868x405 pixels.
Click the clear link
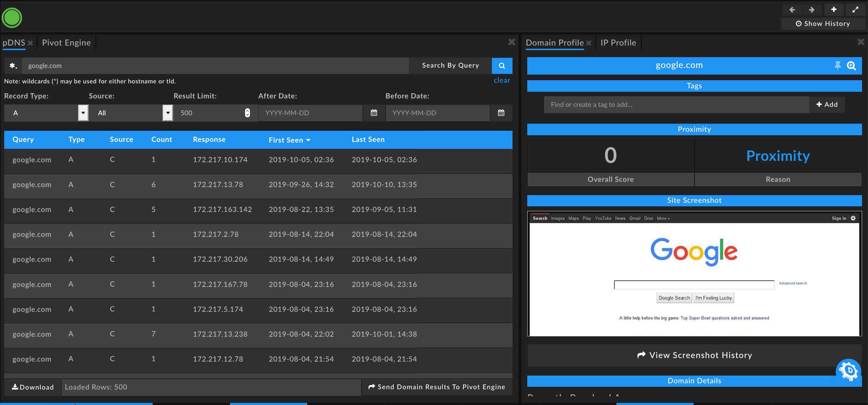(x=502, y=80)
